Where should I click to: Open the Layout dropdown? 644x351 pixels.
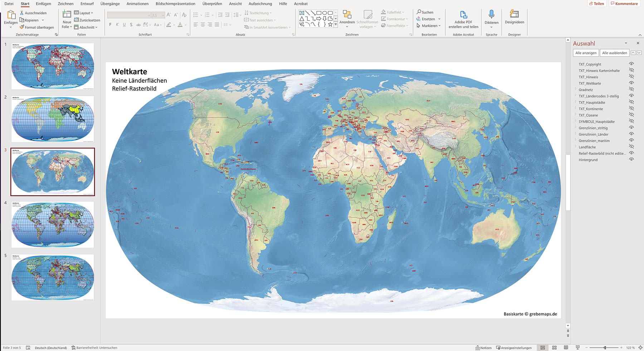(x=84, y=13)
